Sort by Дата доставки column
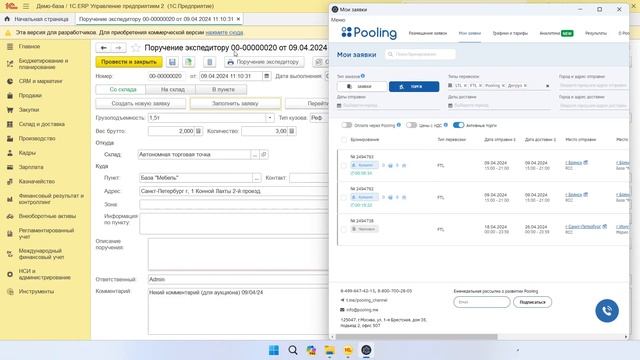The height and width of the screenshot is (360, 640). point(540,140)
